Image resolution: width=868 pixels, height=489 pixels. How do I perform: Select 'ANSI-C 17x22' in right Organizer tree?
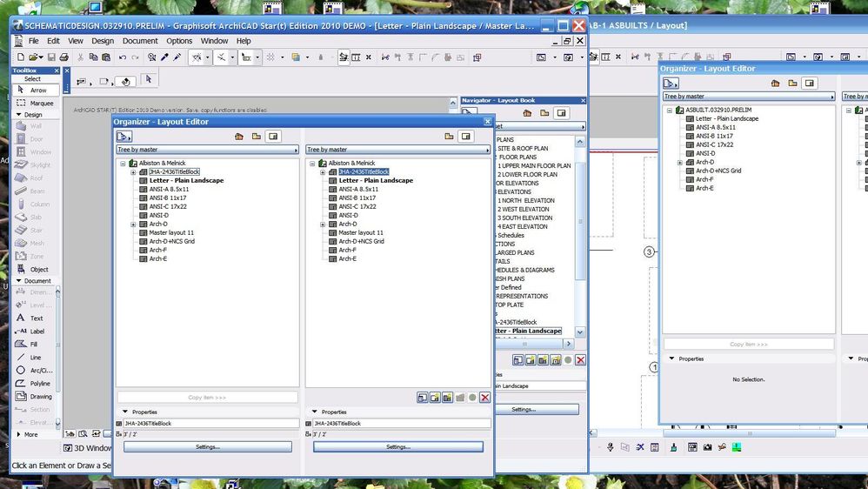[x=357, y=207]
